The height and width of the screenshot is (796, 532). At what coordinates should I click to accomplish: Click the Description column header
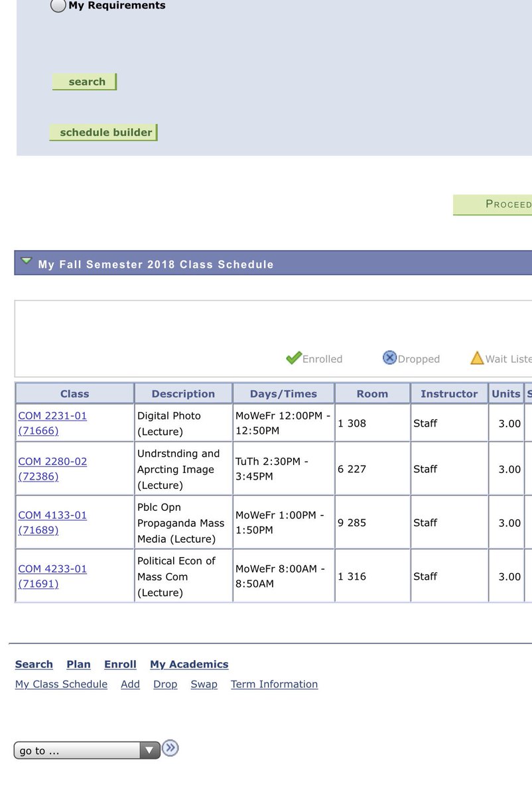click(x=183, y=393)
